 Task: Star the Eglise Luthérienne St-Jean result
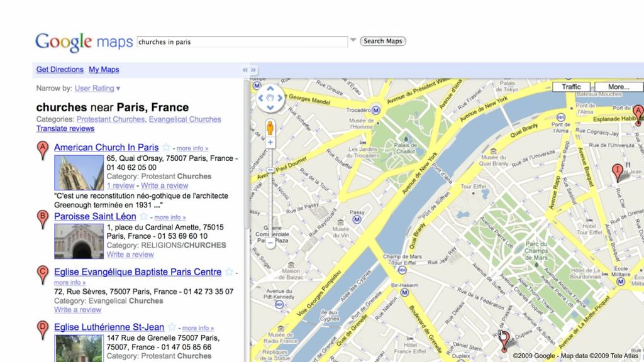tap(172, 327)
